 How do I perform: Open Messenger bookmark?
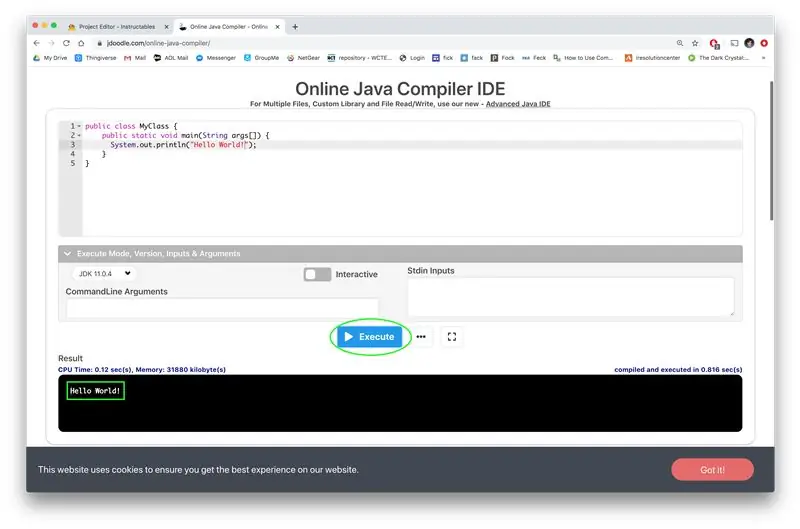click(216, 58)
